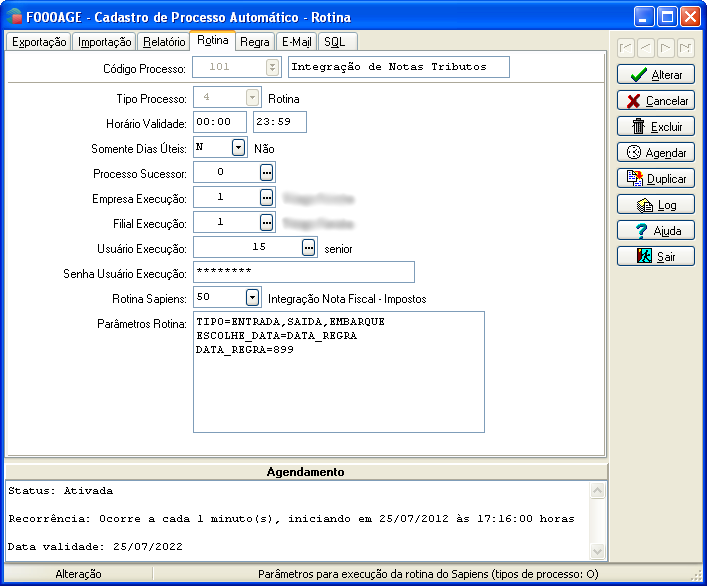Click the Recorrência schedule text line
Viewport: 707px width, 586px height.
click(x=291, y=519)
